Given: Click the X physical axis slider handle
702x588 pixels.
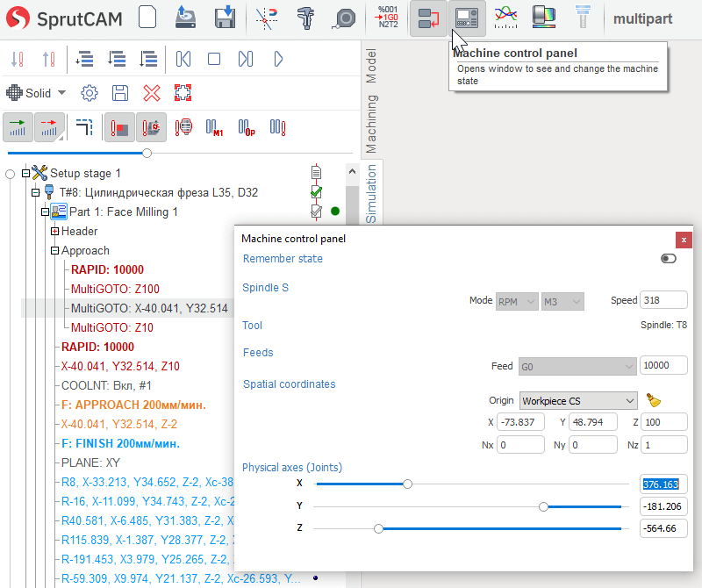Looking at the screenshot, I should (407, 484).
